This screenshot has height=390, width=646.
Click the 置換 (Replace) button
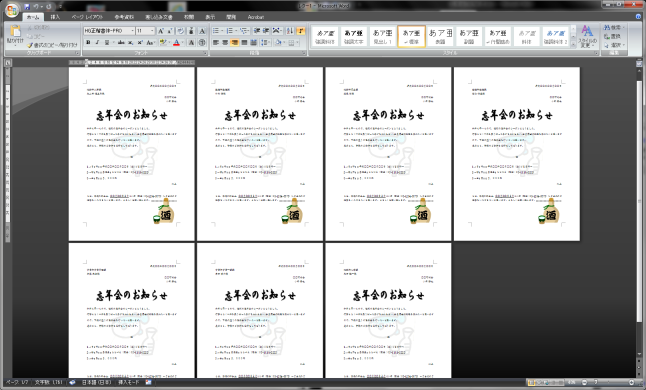point(613,36)
